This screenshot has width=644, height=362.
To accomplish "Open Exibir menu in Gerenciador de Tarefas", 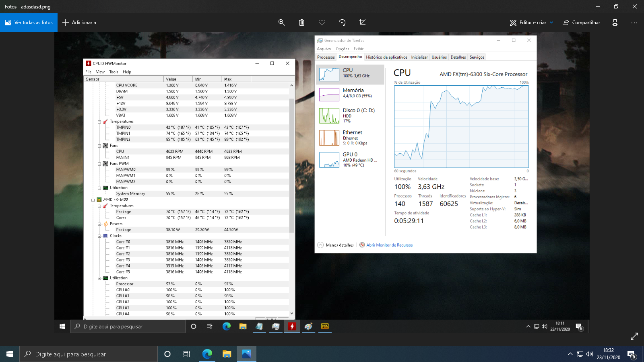I will click(358, 49).
